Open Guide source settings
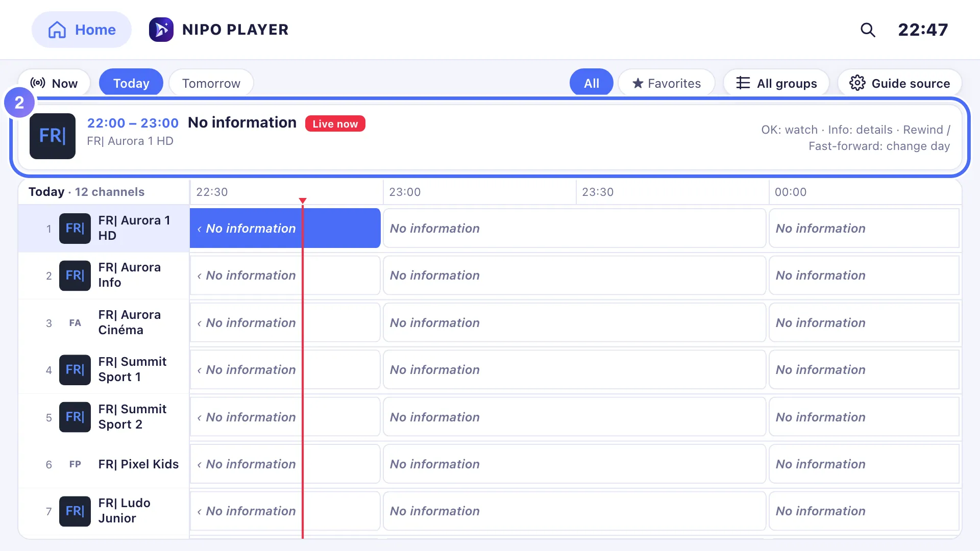The width and height of the screenshot is (980, 551). 900,83
